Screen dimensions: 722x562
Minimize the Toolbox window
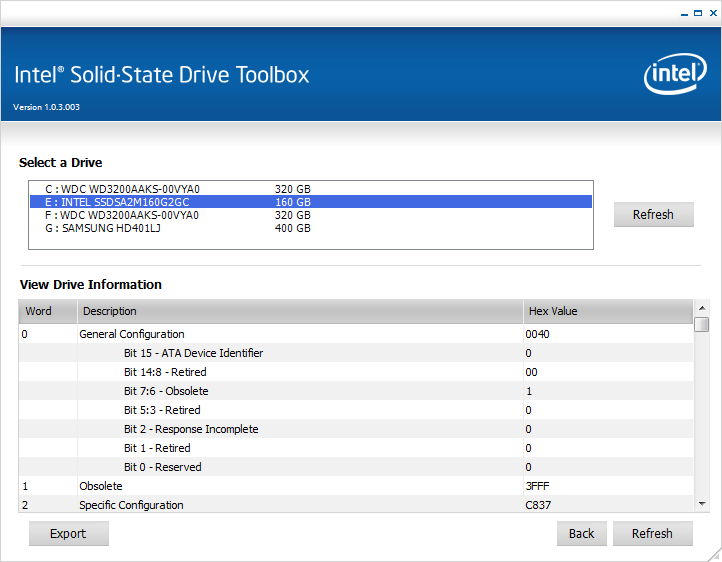(x=684, y=14)
